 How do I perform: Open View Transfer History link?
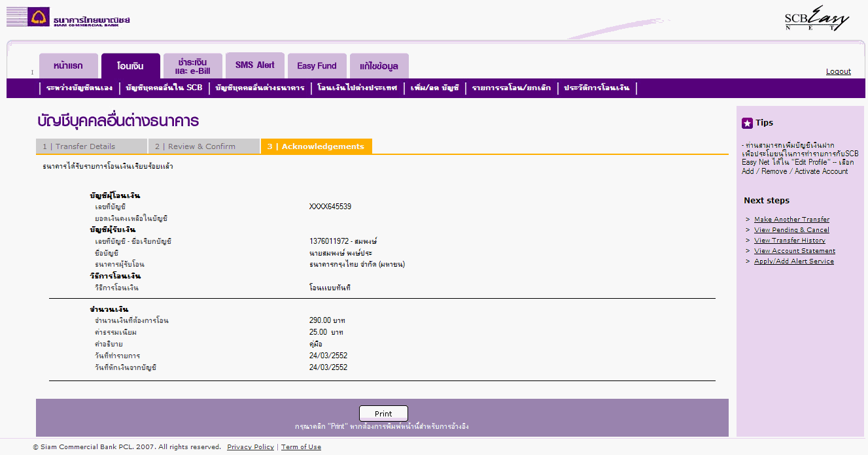pyautogui.click(x=790, y=241)
